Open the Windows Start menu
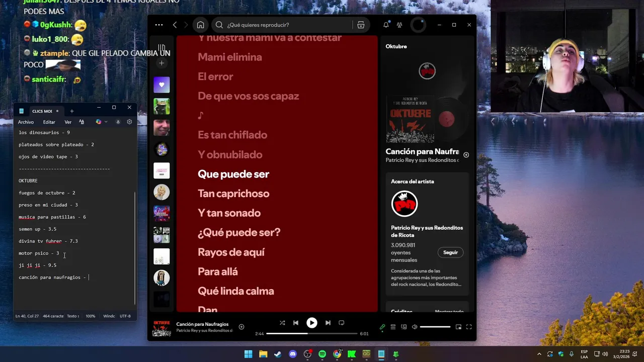644x362 pixels. (248, 354)
